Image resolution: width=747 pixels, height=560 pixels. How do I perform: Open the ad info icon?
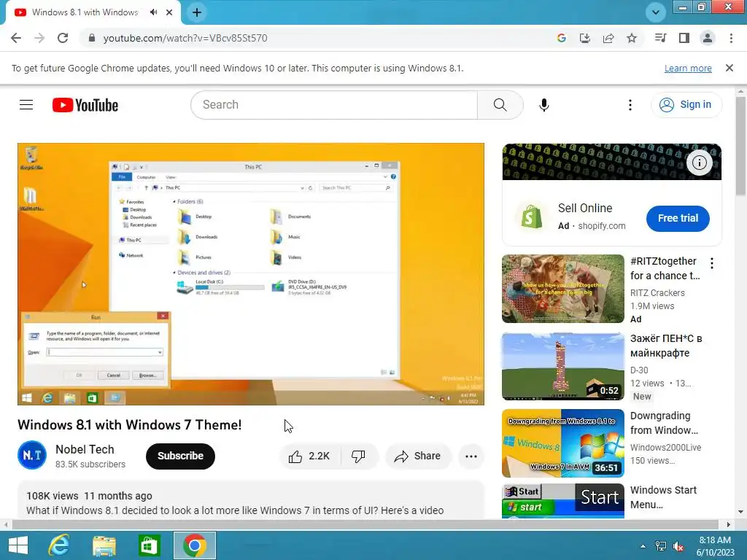(700, 163)
